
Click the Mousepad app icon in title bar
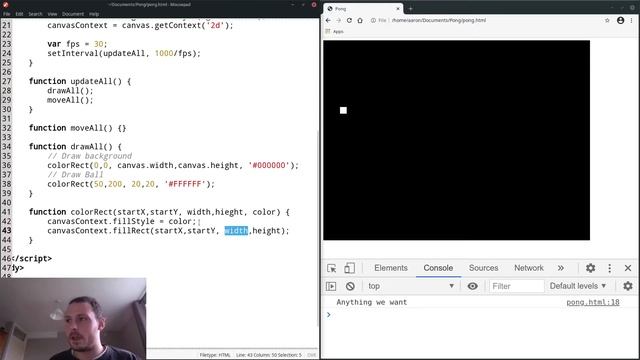[x=6, y=4]
